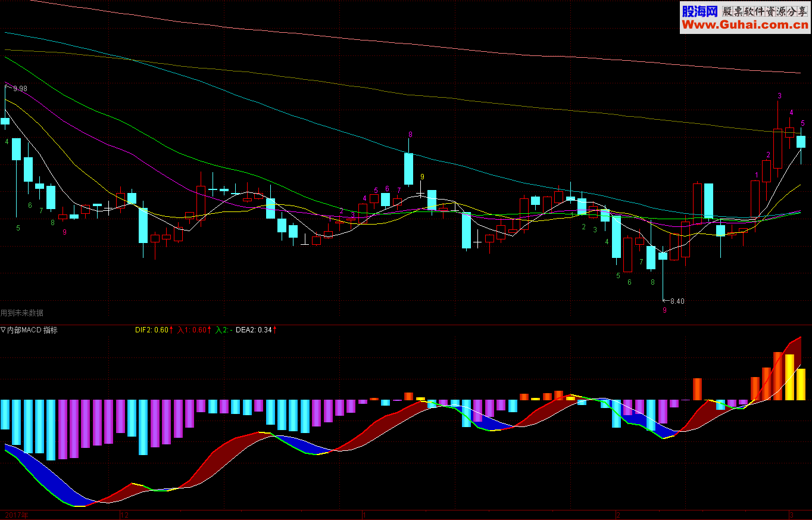This screenshot has width=812, height=520.
Task: Select the 内部MACD 指标 indicator title
Action: [x=33, y=330]
